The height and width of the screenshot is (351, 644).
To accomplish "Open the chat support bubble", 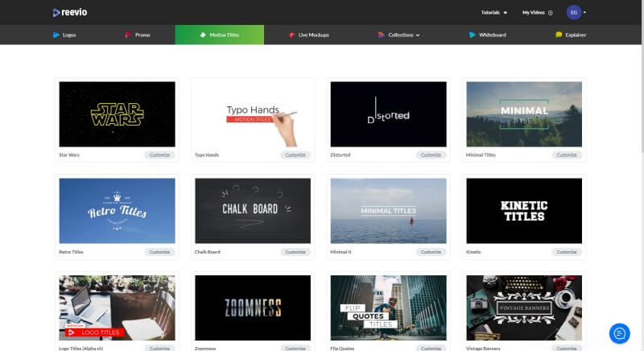I will pyautogui.click(x=619, y=333).
